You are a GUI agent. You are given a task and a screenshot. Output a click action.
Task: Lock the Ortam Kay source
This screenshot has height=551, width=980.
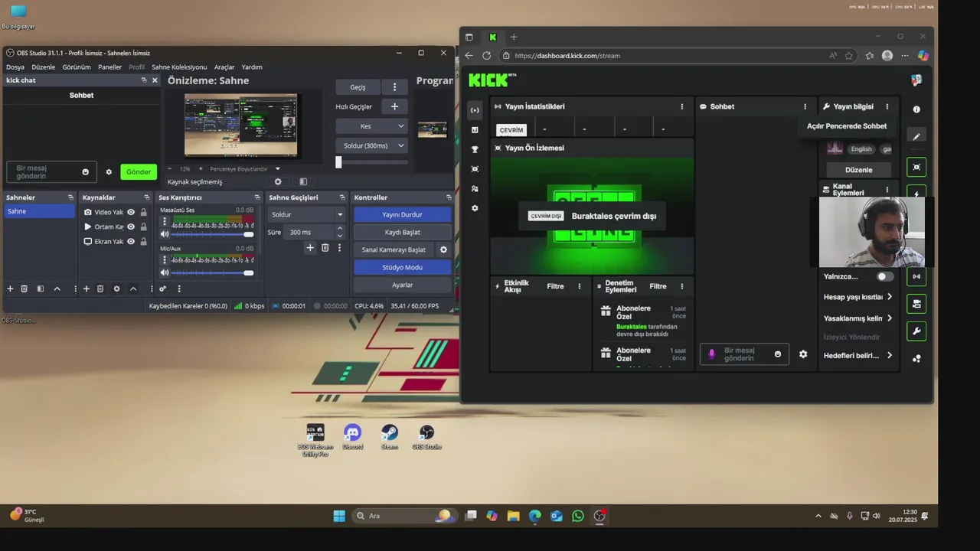click(x=143, y=227)
